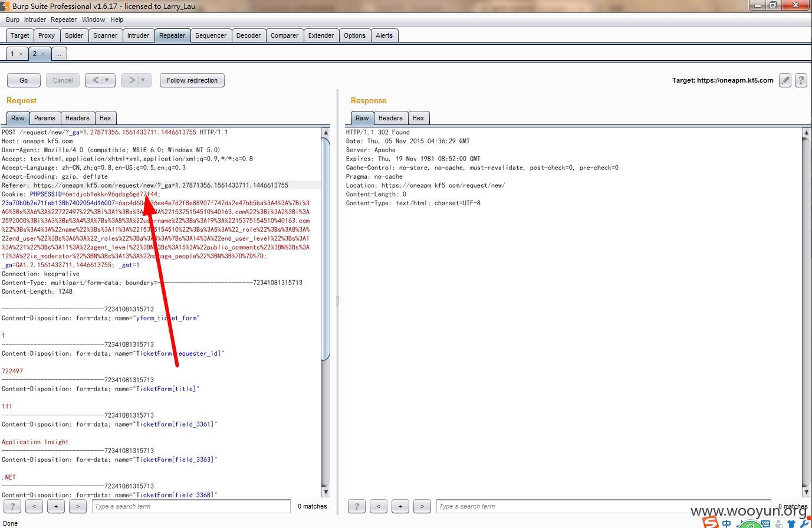Image resolution: width=812 pixels, height=528 pixels.
Task: Click the Follow redirection button
Action: [192, 80]
